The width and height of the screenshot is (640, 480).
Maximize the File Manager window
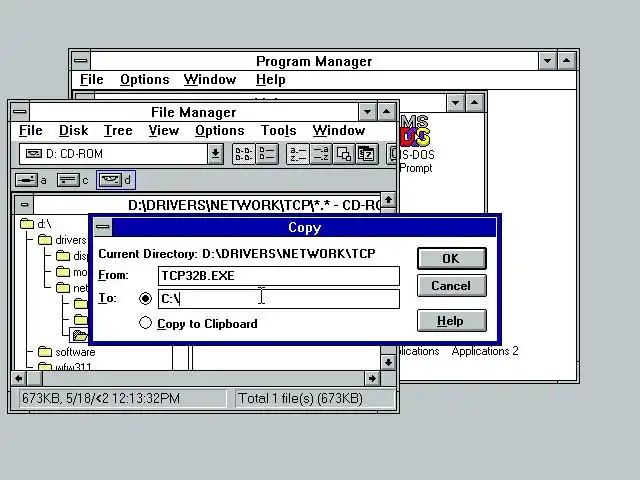(x=386, y=112)
